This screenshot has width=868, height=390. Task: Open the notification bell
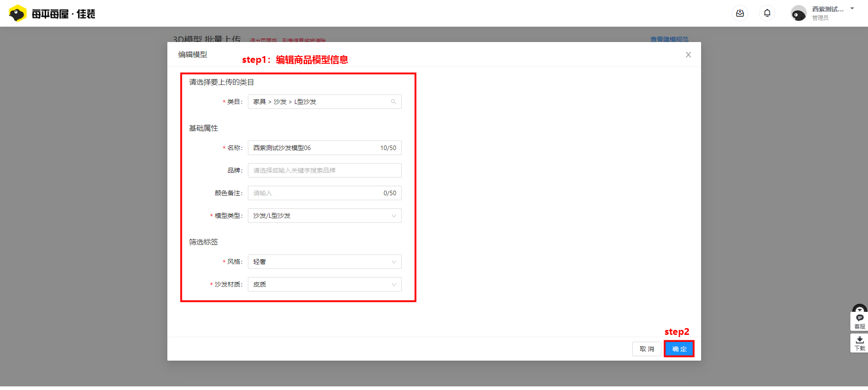[x=767, y=14]
